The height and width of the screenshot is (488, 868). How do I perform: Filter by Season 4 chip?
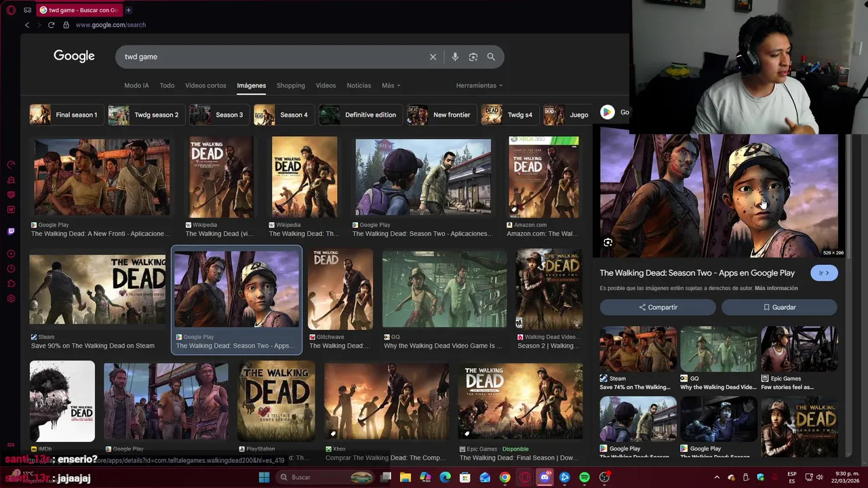tap(283, 115)
